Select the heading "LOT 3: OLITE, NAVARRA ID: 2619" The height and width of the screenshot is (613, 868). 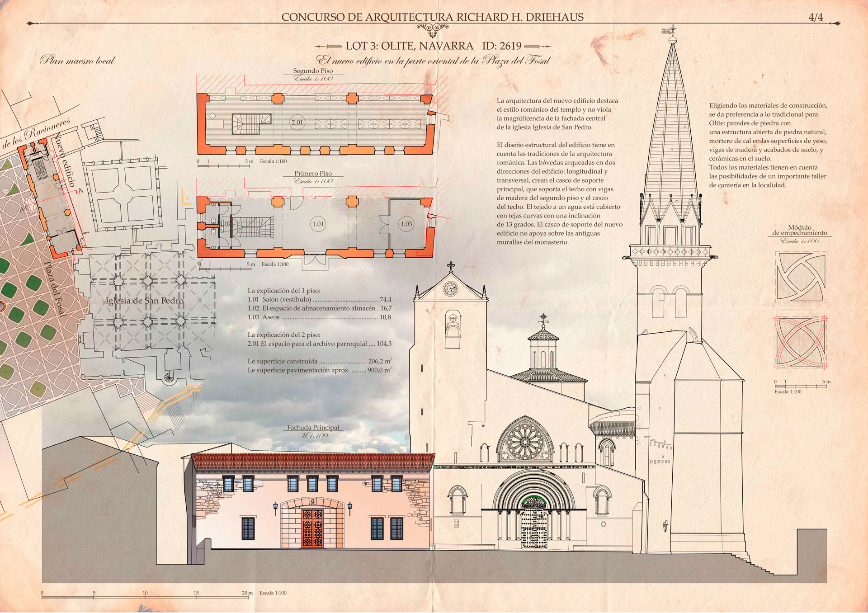tap(433, 46)
